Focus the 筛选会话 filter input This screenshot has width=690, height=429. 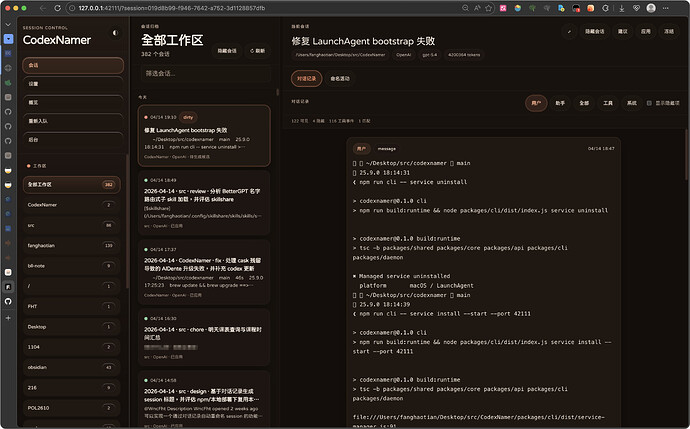[x=205, y=73]
